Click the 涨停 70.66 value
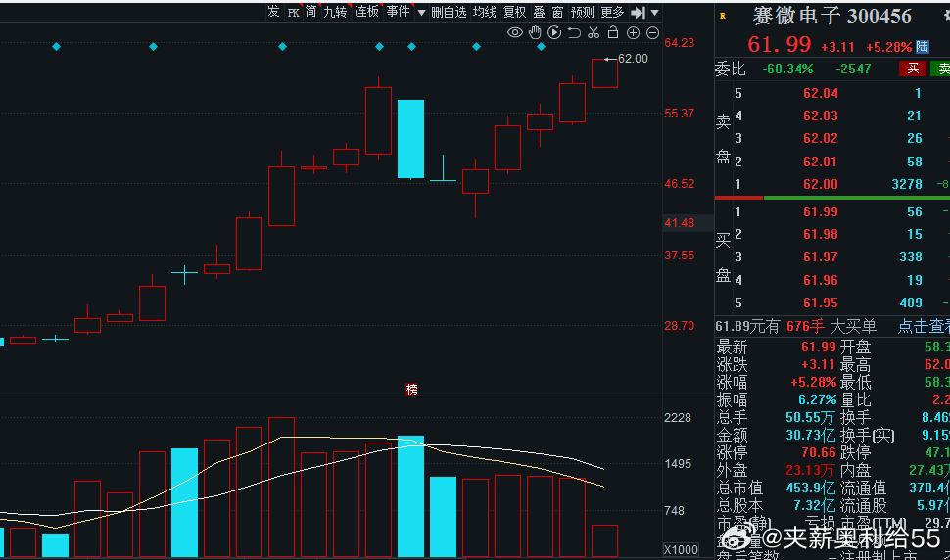This screenshot has height=560, width=950. click(819, 453)
